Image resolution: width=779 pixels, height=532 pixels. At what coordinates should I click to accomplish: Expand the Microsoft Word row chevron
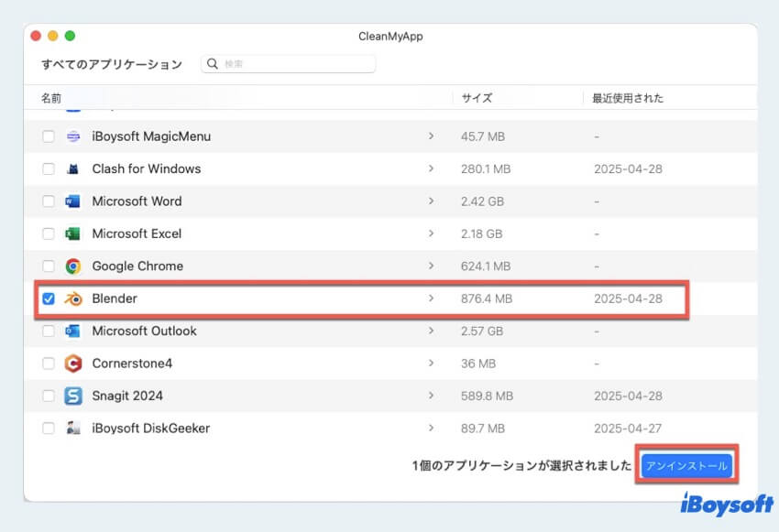pyautogui.click(x=431, y=201)
